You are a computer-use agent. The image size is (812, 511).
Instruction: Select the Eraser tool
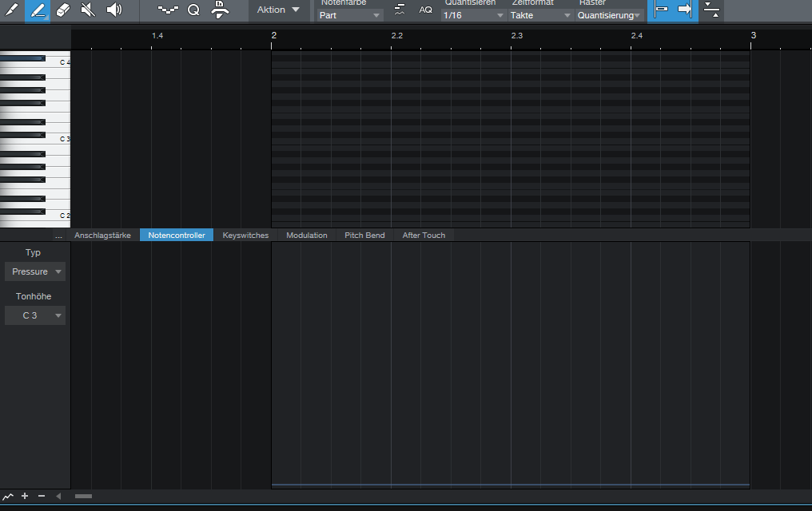(65, 10)
